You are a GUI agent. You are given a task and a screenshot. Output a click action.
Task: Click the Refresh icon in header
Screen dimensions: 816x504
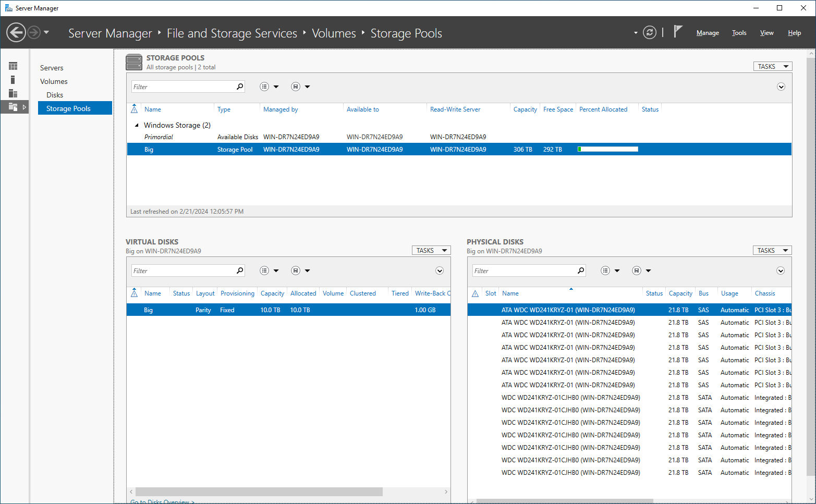650,33
